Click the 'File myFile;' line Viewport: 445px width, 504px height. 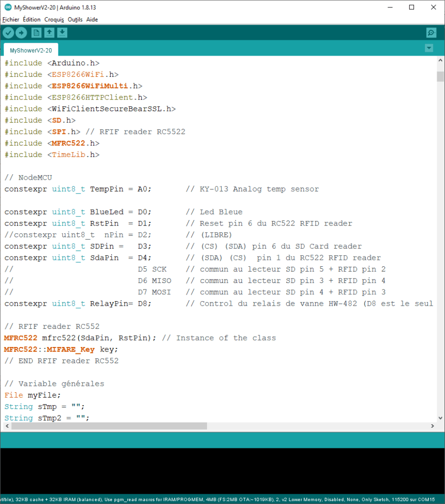click(x=32, y=395)
